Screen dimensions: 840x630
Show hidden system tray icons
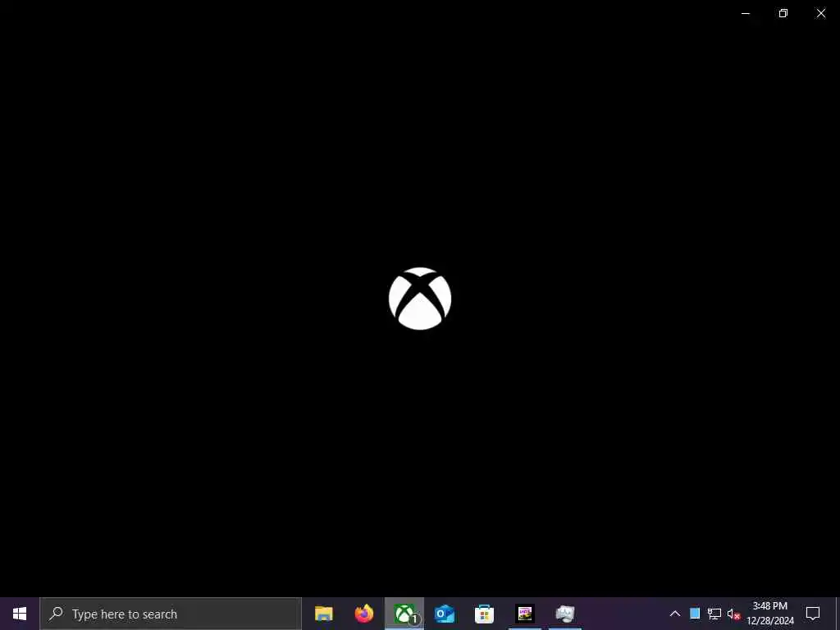pyautogui.click(x=675, y=614)
